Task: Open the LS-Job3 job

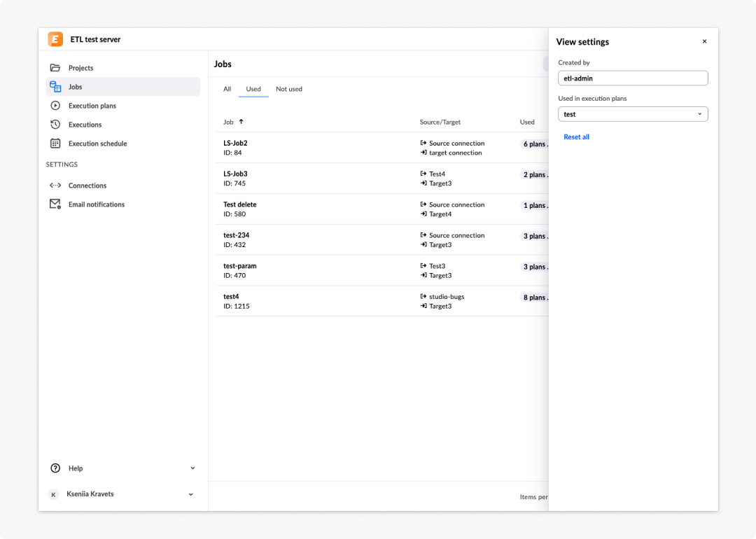Action: (235, 174)
